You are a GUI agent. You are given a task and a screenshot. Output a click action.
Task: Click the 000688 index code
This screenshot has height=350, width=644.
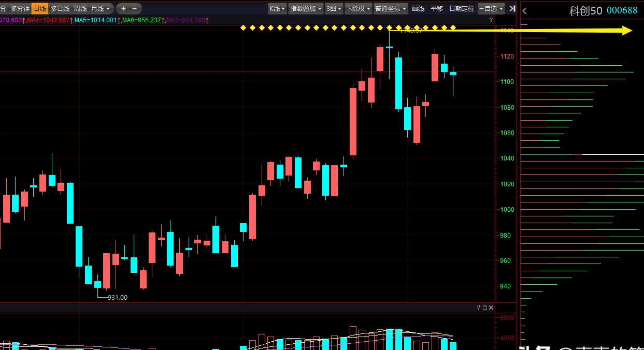click(x=622, y=11)
